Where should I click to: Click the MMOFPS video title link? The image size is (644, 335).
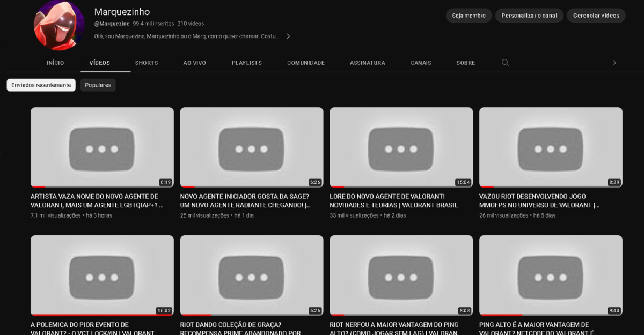(539, 200)
